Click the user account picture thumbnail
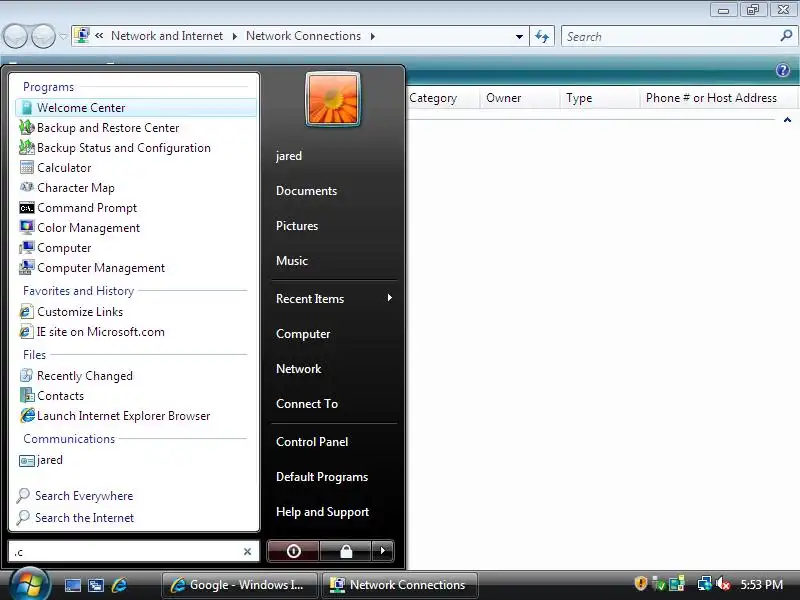This screenshot has height=600, width=800. [x=333, y=99]
